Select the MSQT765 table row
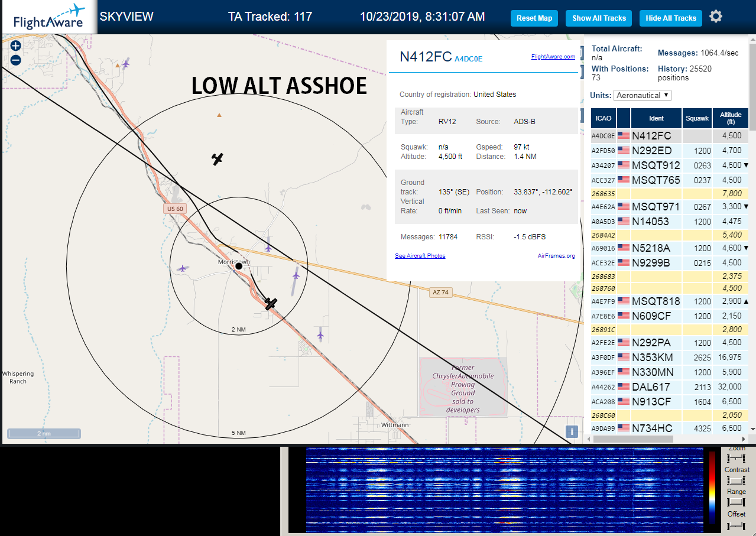The image size is (756, 536). tap(670, 180)
